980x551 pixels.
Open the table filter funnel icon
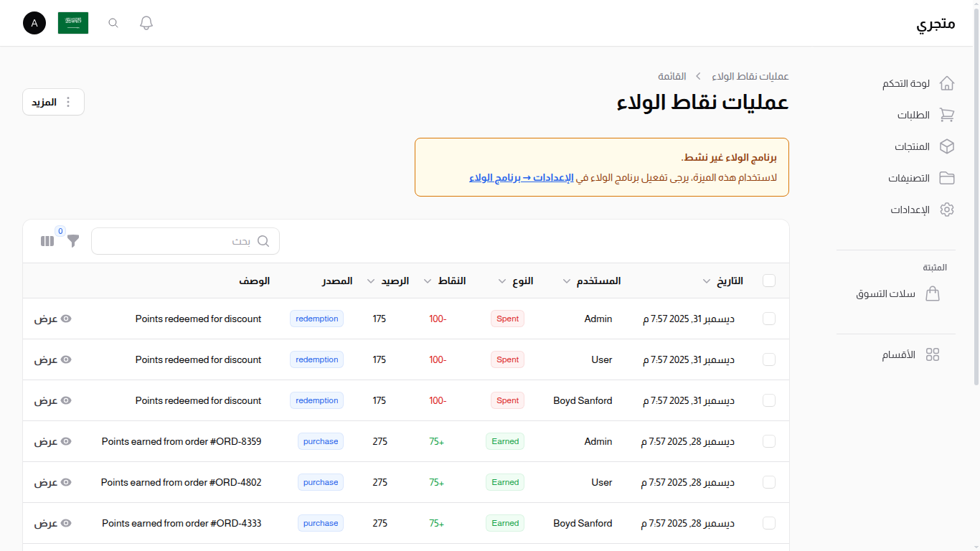(x=72, y=241)
